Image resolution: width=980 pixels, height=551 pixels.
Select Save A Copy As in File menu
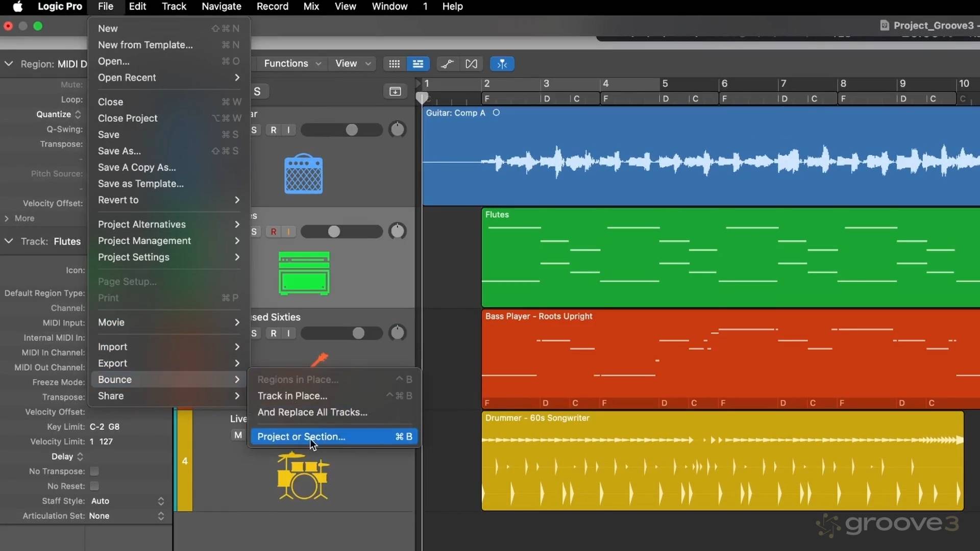(x=168, y=167)
